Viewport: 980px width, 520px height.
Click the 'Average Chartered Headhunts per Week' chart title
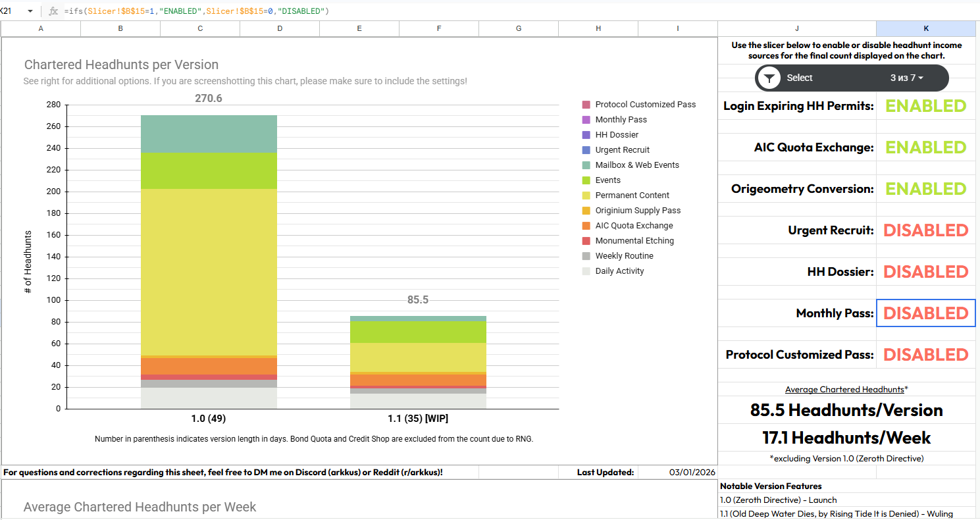click(140, 507)
